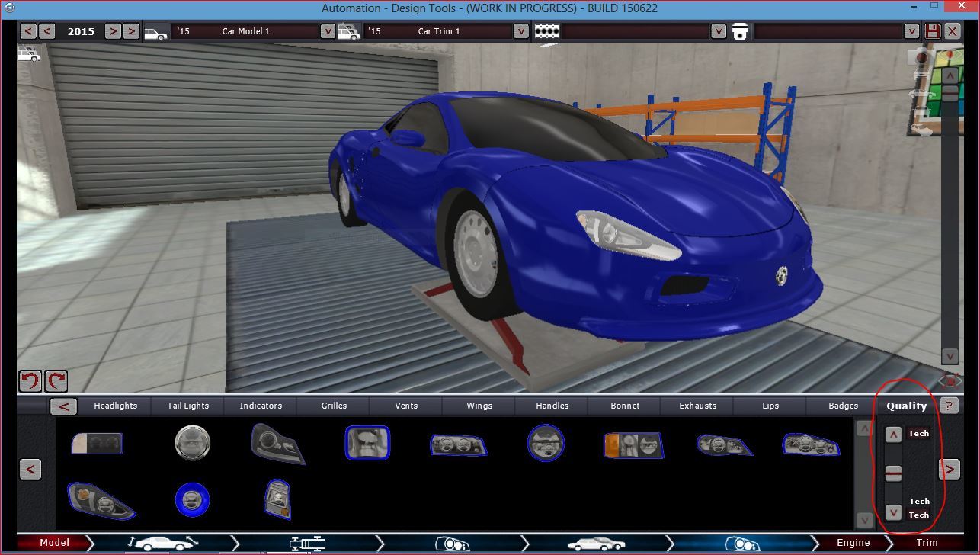980x555 pixels.
Task: Open the chassis step icon in bottom bar
Action: coord(308,543)
